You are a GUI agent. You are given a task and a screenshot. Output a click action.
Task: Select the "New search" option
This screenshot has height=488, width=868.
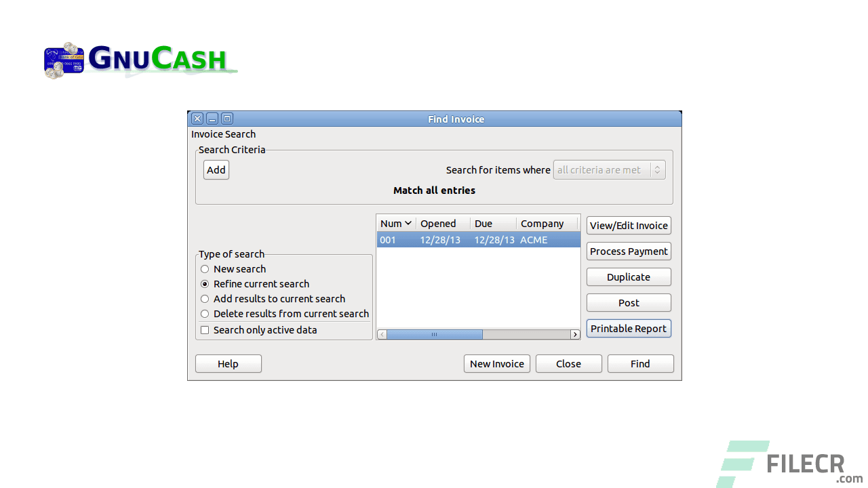coord(204,268)
